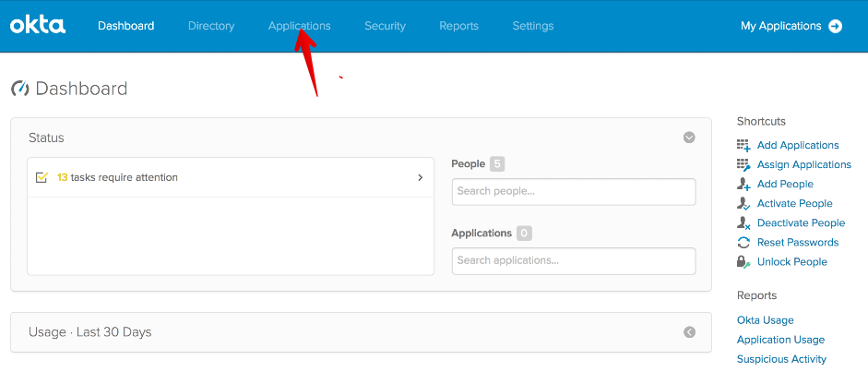Open the Directory menu
The width and height of the screenshot is (868, 372).
coord(211,26)
